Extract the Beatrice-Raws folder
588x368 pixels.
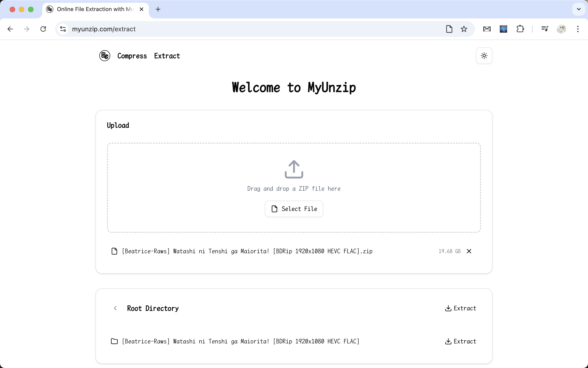(461, 342)
